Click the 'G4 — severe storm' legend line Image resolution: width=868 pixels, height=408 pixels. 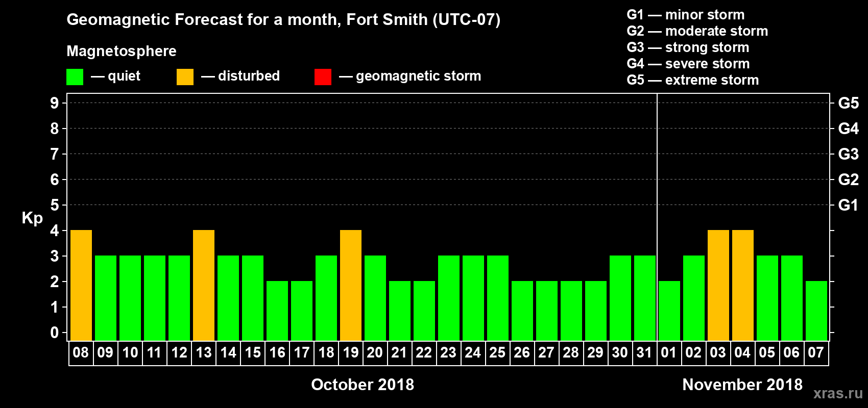pyautogui.click(x=688, y=64)
